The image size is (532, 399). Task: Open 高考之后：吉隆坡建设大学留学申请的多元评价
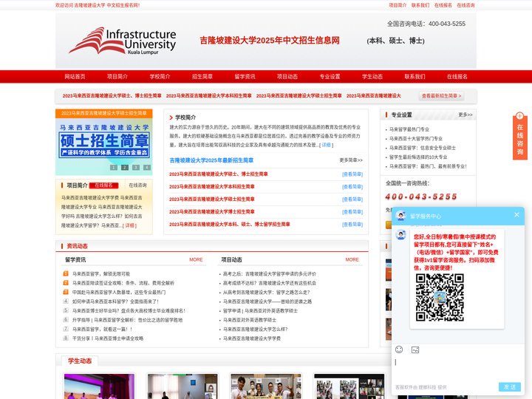point(270,274)
